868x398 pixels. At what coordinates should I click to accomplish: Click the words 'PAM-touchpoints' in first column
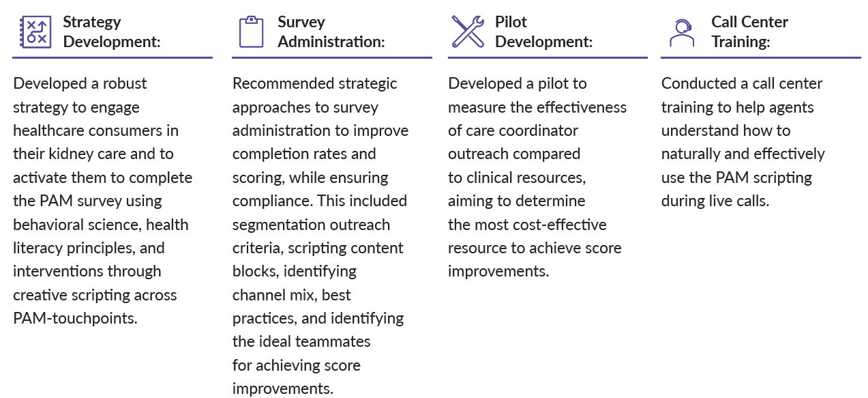coord(75,318)
